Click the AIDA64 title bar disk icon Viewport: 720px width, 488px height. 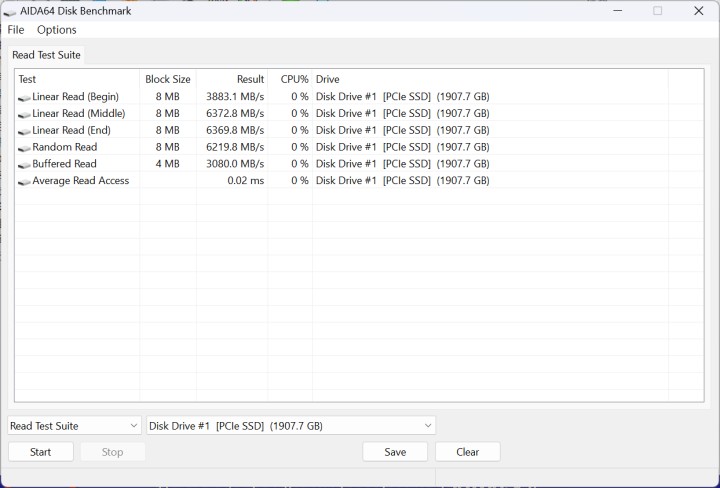pyautogui.click(x=9, y=12)
